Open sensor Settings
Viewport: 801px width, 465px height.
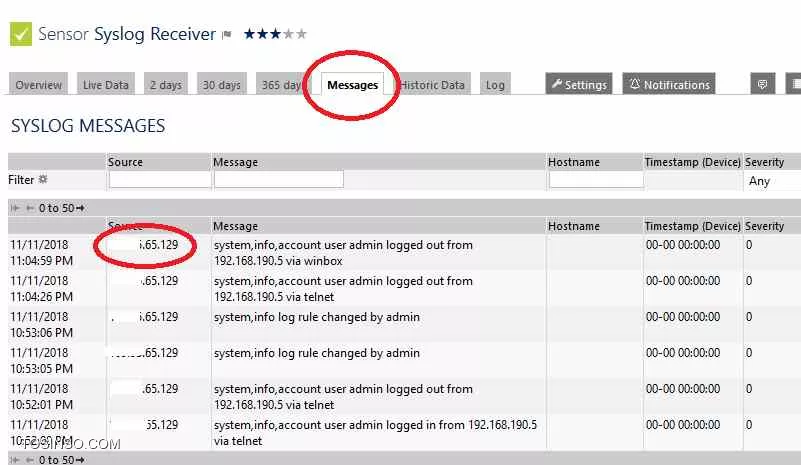(579, 84)
